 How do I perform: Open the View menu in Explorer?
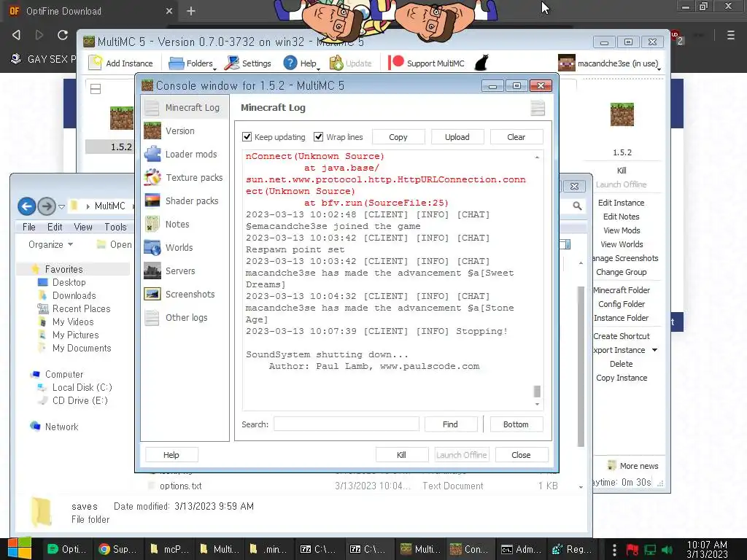[83, 227]
